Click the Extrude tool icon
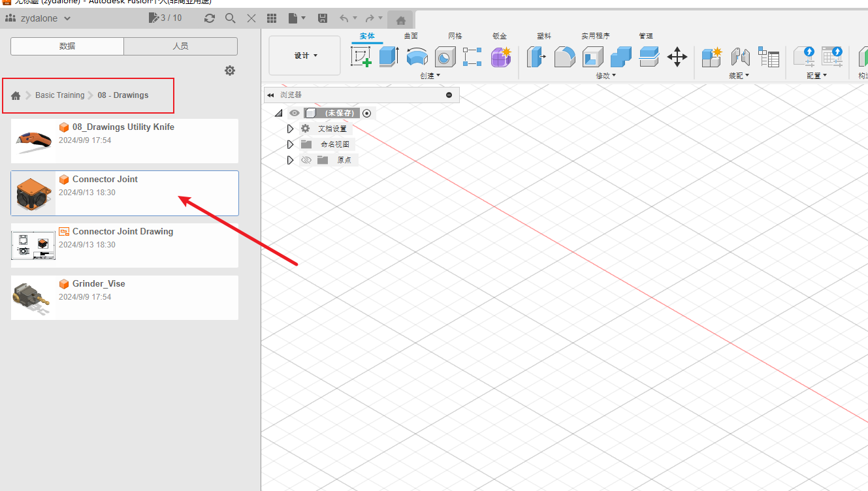 coord(389,57)
